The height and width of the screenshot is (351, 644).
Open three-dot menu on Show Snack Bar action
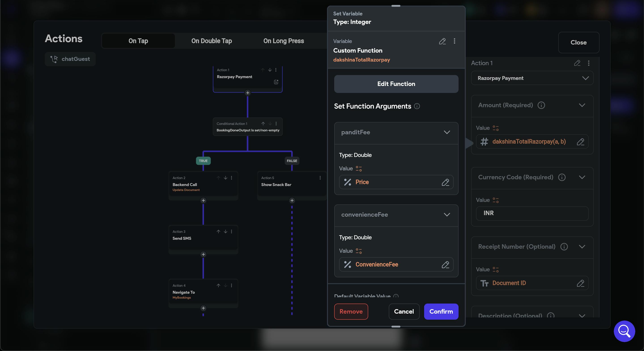[x=320, y=178]
